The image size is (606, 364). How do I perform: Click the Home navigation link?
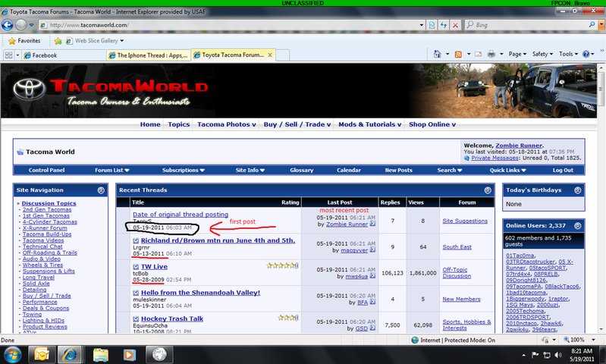tap(150, 124)
